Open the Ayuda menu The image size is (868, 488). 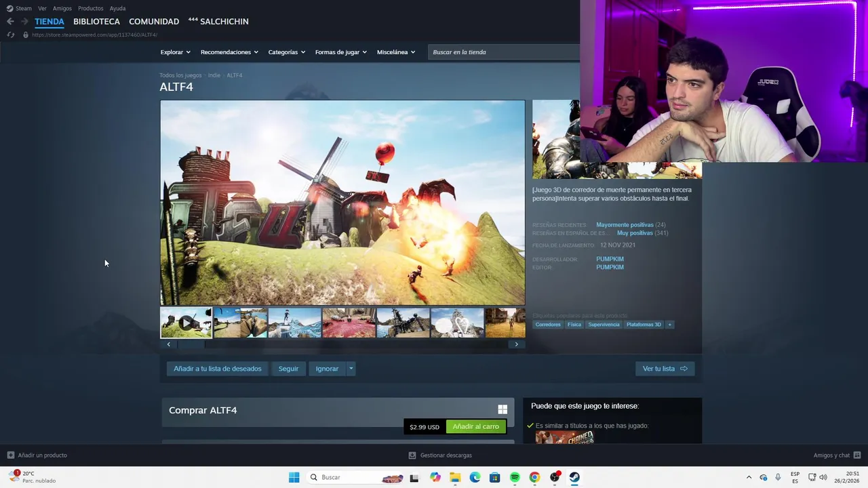coord(117,8)
